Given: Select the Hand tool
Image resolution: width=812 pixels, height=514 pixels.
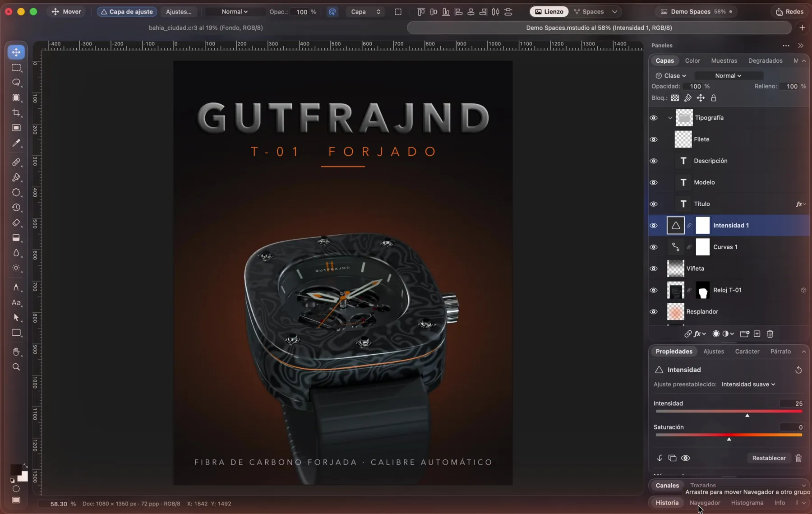Looking at the screenshot, I should point(16,352).
